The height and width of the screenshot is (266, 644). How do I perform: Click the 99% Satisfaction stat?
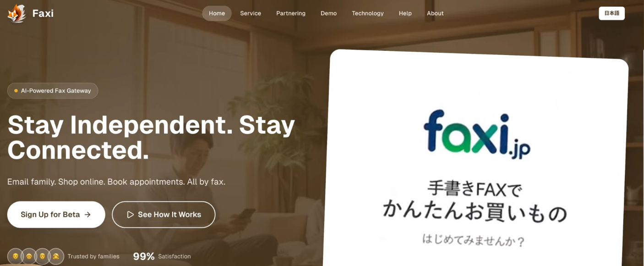162,256
